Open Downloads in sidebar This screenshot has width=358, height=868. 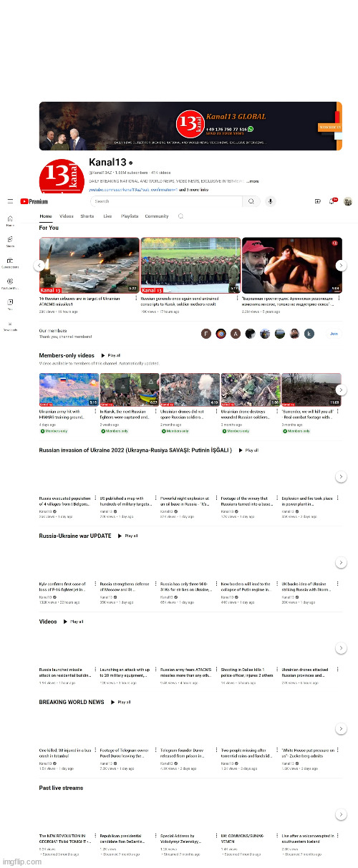10,326
